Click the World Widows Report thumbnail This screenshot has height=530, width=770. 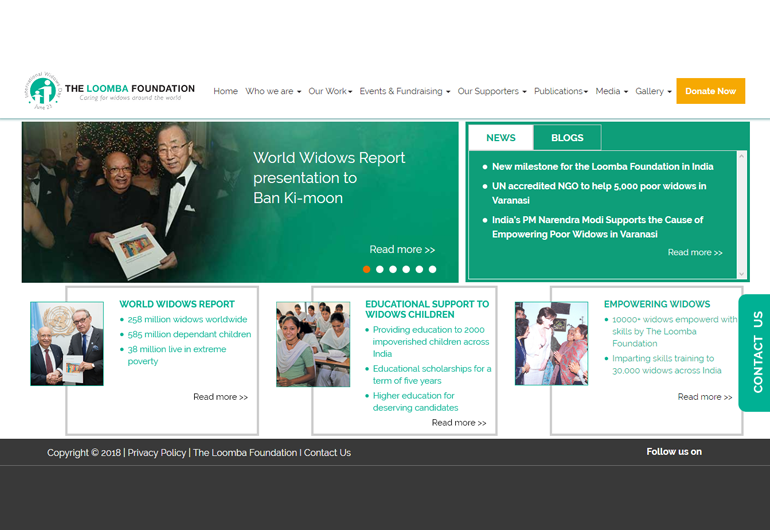point(67,343)
